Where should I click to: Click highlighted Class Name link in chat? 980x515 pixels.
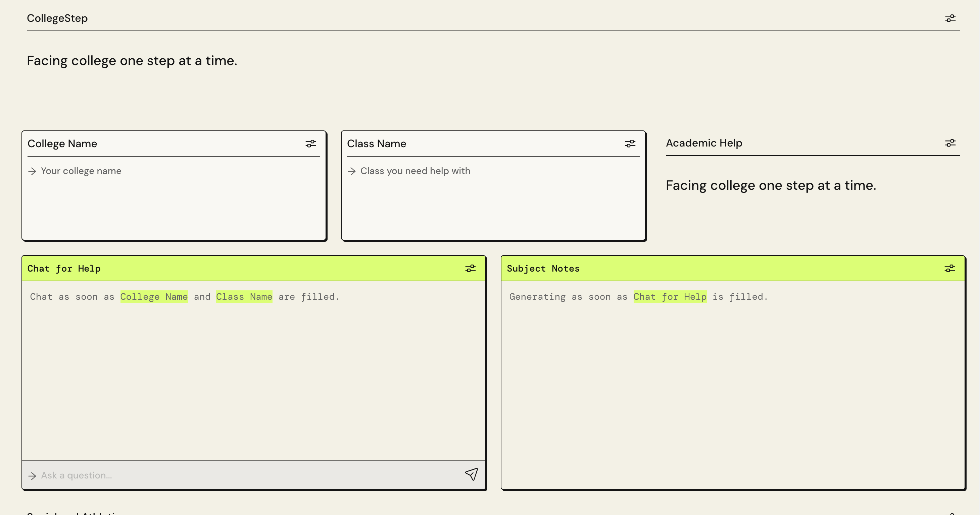pyautogui.click(x=244, y=296)
